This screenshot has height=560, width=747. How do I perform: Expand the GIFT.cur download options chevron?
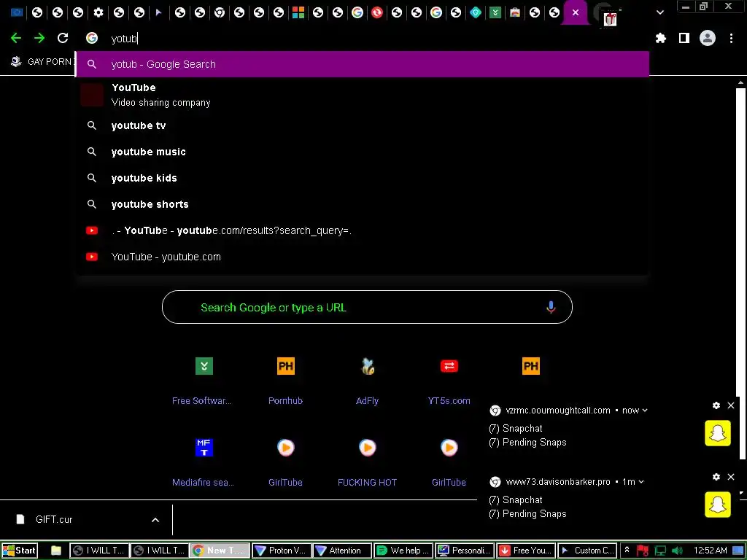click(155, 520)
